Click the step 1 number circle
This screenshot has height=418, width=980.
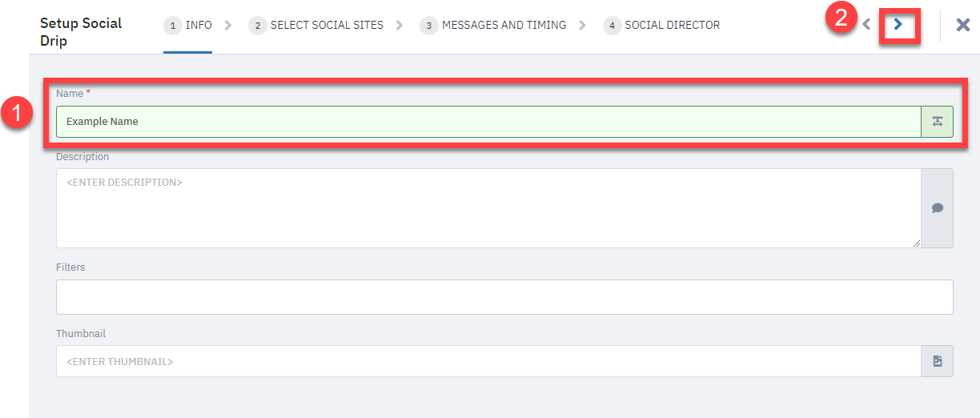click(172, 26)
